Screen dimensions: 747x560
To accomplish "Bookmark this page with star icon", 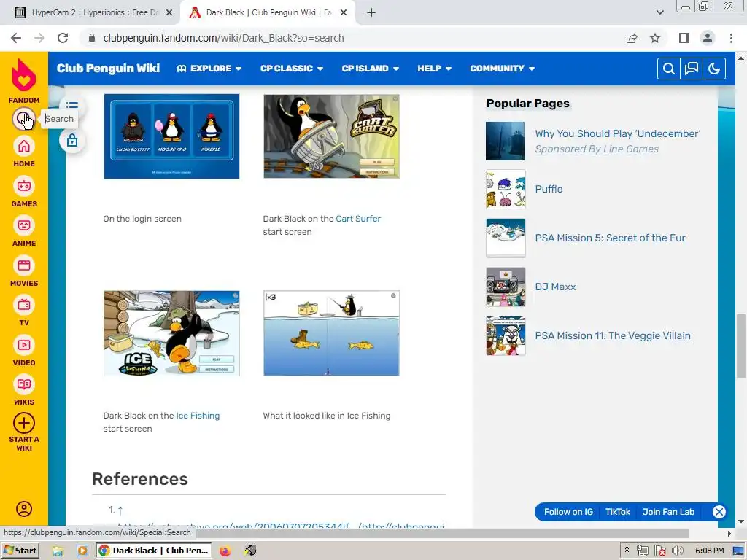I will [655, 38].
